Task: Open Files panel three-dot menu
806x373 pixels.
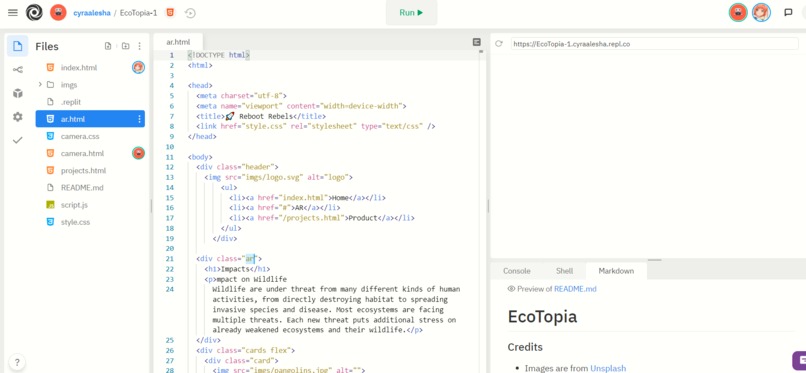Action: (140, 46)
